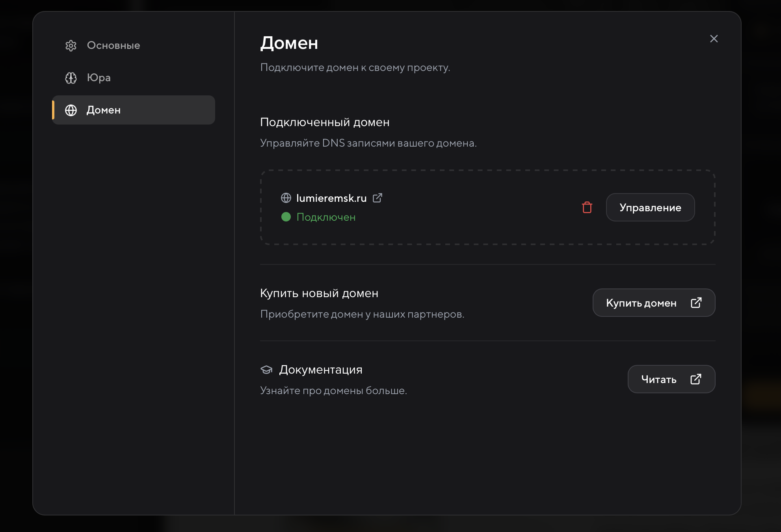Open lumieremsk.ru via its external link icon

(x=377, y=198)
